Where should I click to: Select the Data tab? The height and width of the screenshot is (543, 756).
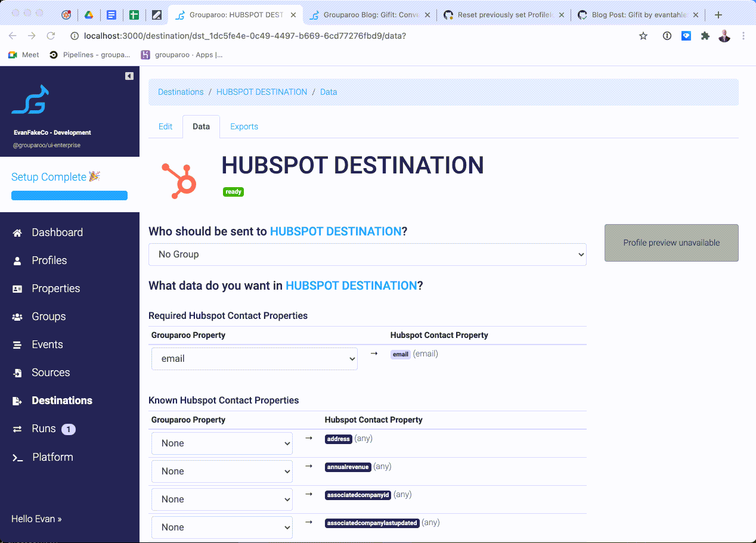click(x=201, y=126)
